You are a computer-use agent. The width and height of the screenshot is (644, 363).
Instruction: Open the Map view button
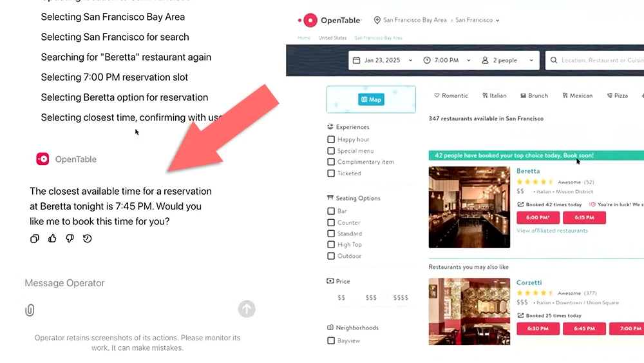372,99
